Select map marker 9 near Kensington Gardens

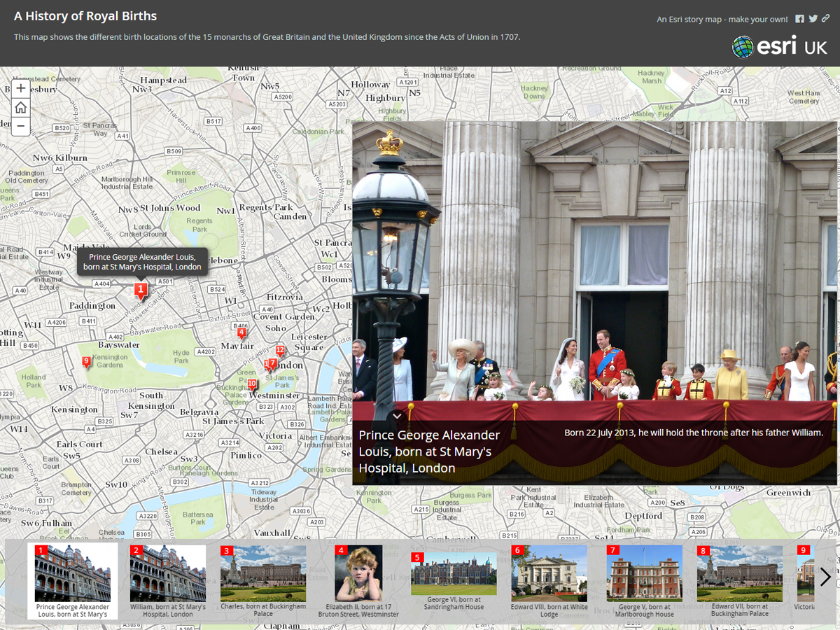86,362
